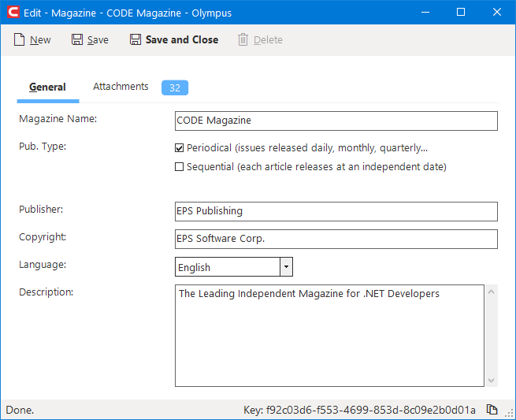The image size is (516, 420).
Task: Minimize the Edit Magazine window
Action: point(425,12)
